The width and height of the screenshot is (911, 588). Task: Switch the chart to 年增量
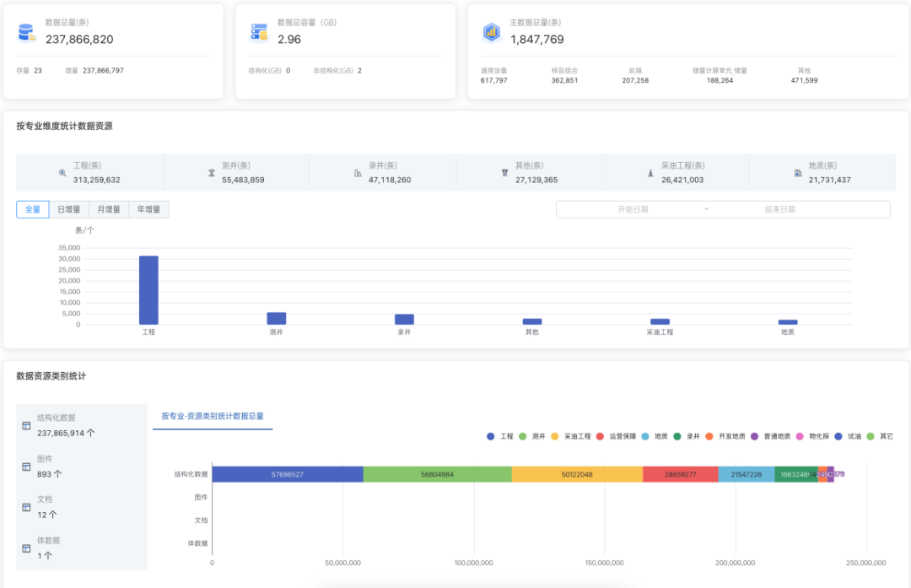tap(148, 209)
